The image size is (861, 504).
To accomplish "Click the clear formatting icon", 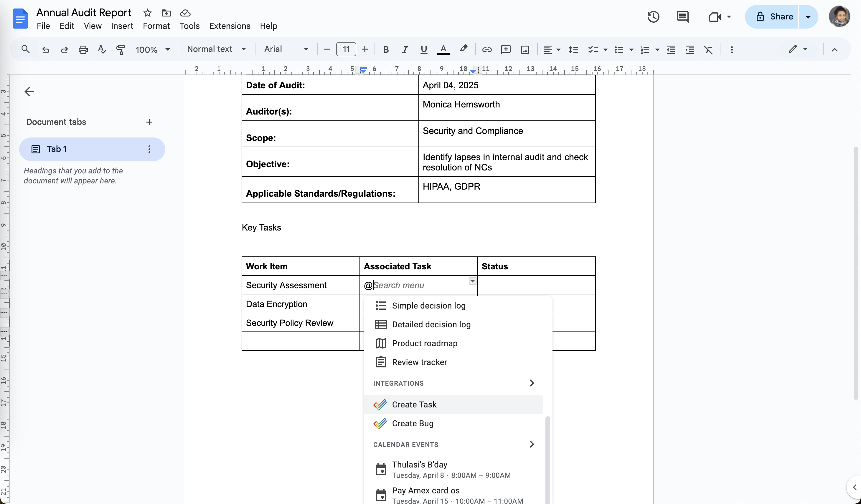I will click(x=709, y=49).
